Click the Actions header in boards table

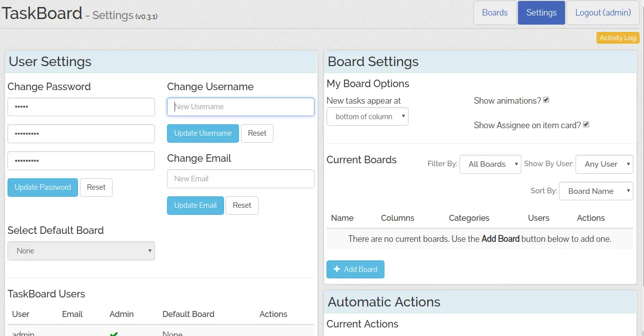point(590,218)
